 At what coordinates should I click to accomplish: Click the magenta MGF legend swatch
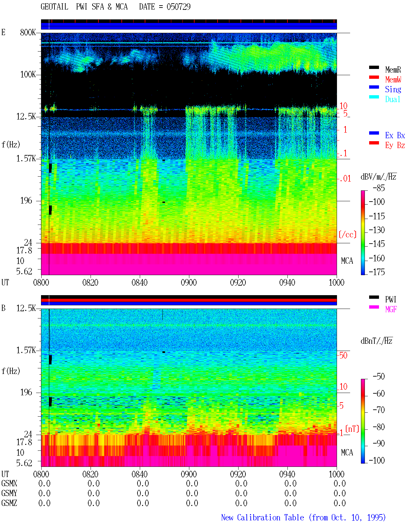374,307
